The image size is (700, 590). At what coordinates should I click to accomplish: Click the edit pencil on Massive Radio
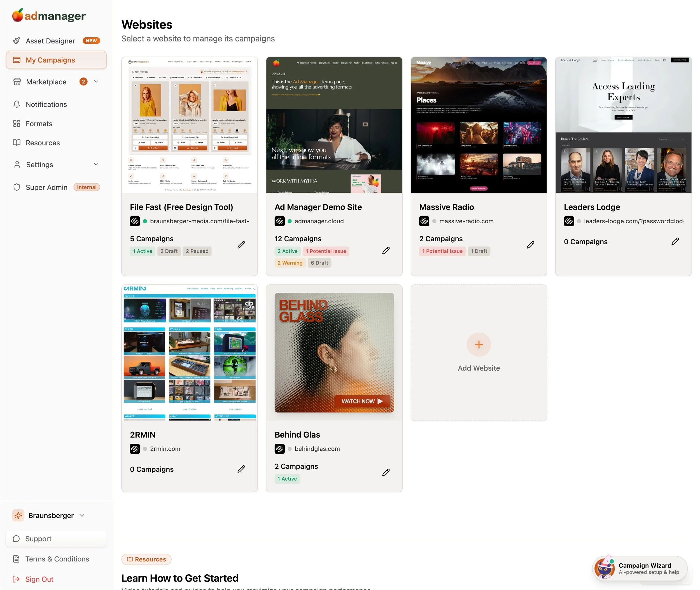point(530,245)
